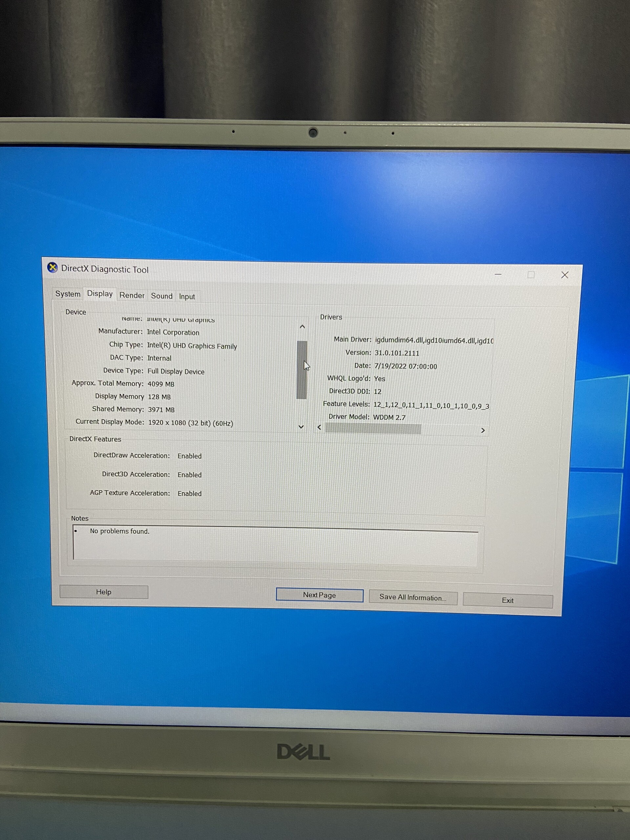Click the 'Intel Corporation' manufacturer value

pos(173,332)
